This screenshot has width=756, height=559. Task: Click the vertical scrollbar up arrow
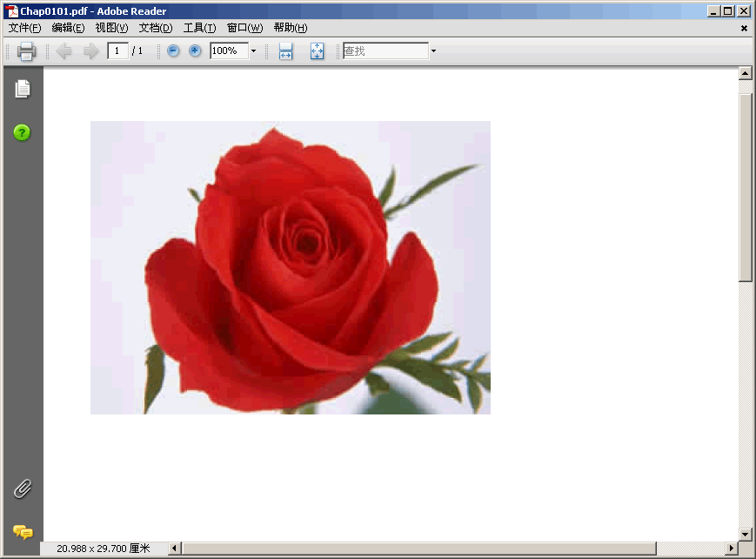[745, 73]
